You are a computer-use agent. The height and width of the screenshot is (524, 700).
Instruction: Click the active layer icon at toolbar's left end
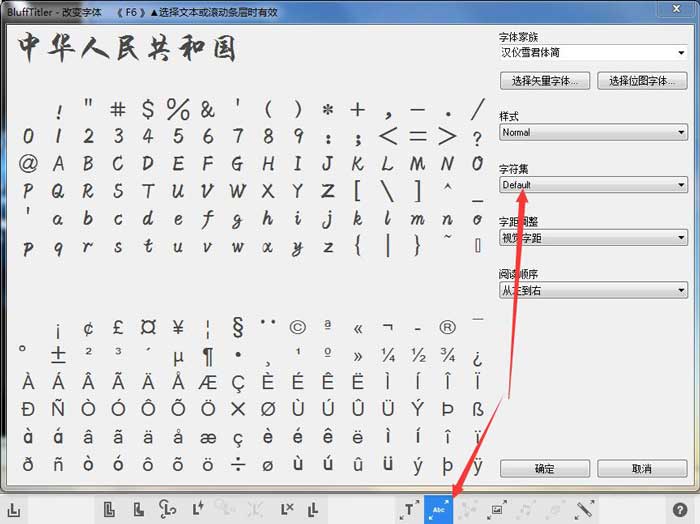point(14,509)
